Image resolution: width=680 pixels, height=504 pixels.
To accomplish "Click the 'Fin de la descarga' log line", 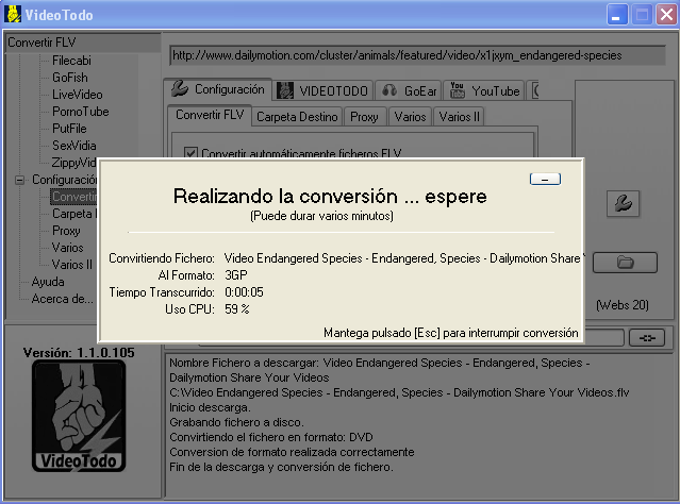I will tap(281, 467).
